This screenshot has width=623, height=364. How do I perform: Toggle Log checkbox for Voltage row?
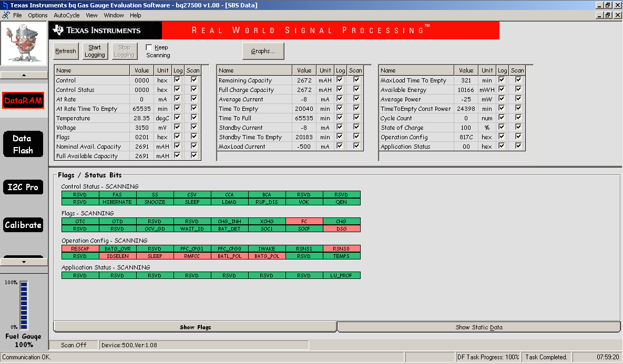click(177, 127)
